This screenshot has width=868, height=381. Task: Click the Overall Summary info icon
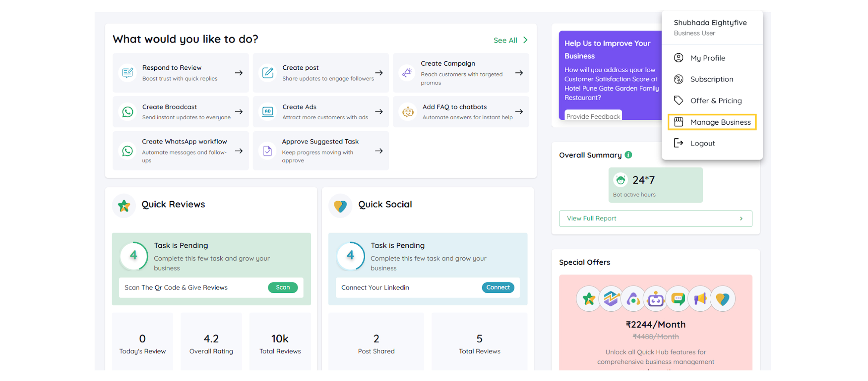[x=628, y=155]
